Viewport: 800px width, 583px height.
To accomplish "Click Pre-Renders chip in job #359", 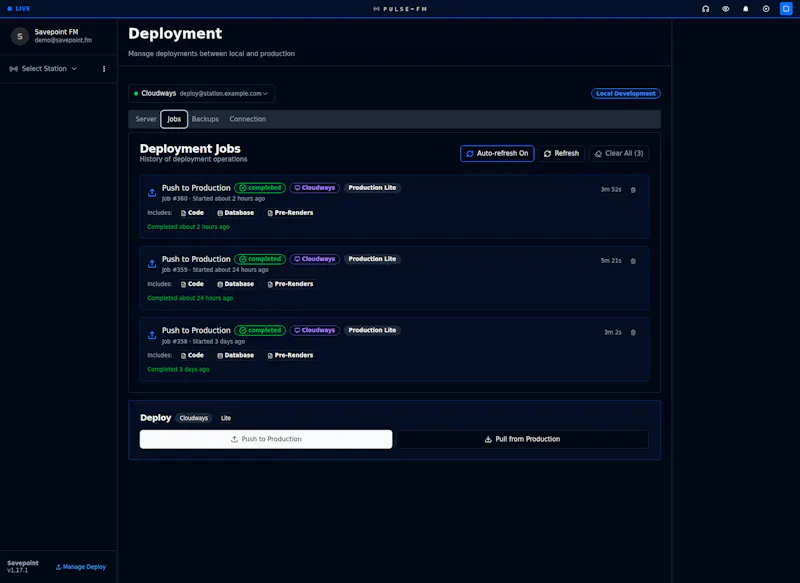I will point(290,284).
